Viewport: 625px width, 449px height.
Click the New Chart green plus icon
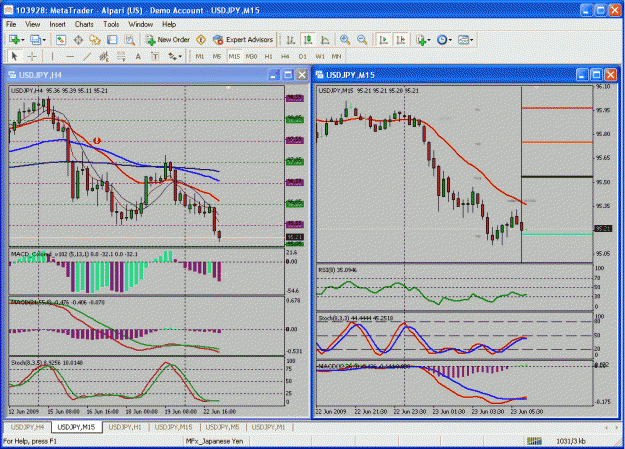point(14,39)
